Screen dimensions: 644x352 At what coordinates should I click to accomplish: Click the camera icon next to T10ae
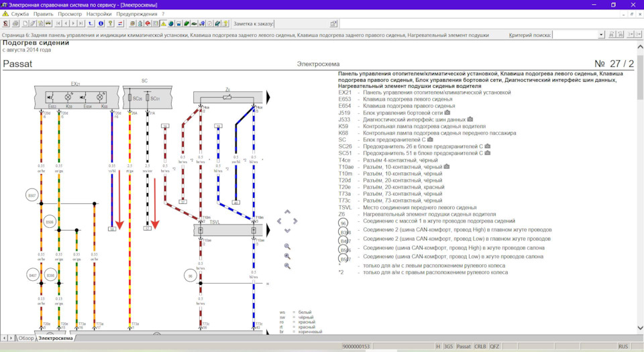(x=447, y=166)
